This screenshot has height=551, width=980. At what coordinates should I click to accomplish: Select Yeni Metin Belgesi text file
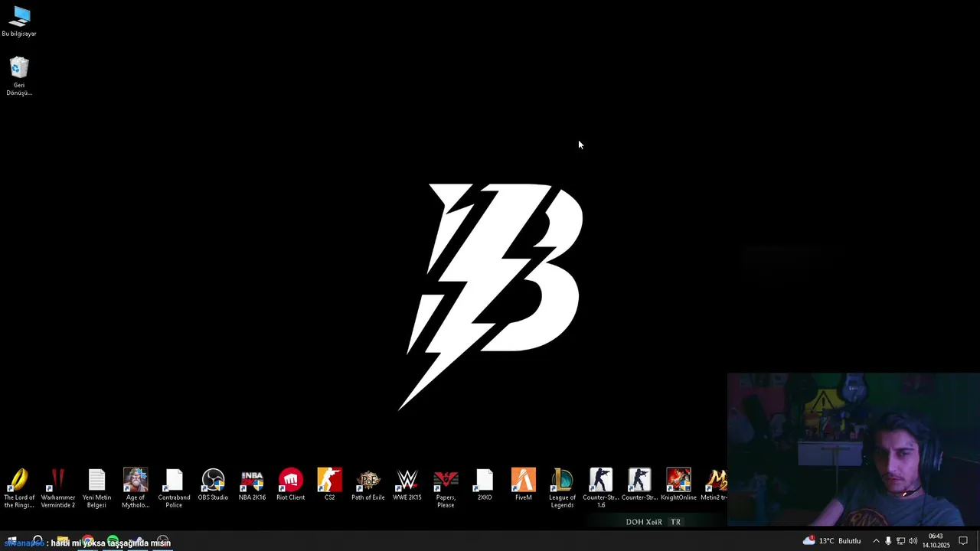pos(96,488)
